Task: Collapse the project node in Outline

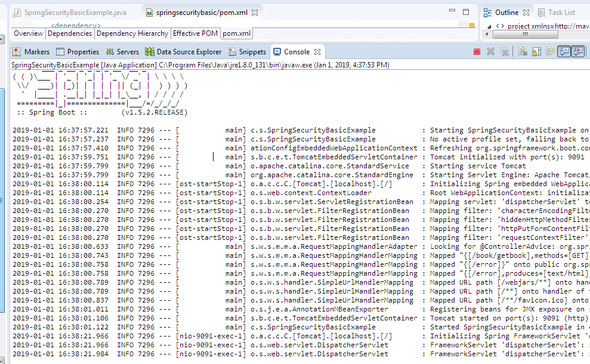Action: pyautogui.click(x=489, y=26)
